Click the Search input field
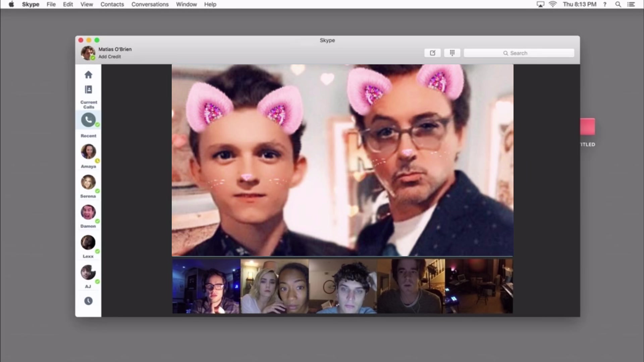Viewport: 644px width, 362px height. coord(519,53)
